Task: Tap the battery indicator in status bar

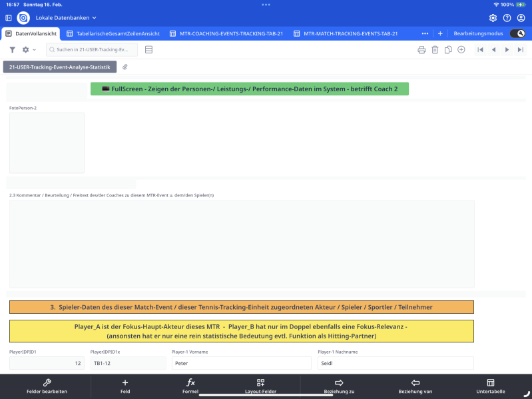Action: 521,5
